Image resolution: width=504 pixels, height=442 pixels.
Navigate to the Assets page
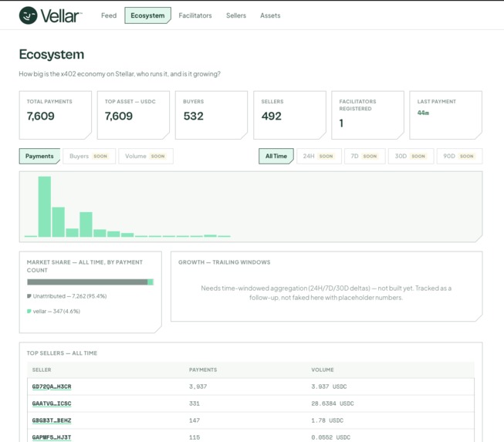270,15
